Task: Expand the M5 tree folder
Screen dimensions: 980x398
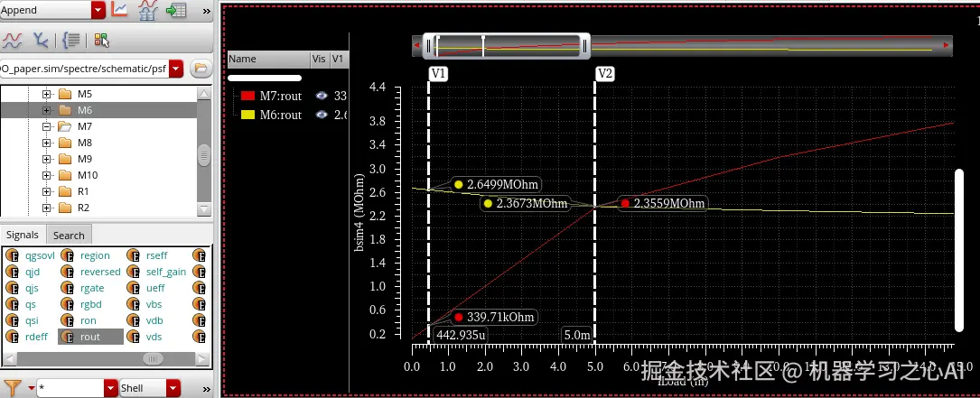Action: pos(46,95)
